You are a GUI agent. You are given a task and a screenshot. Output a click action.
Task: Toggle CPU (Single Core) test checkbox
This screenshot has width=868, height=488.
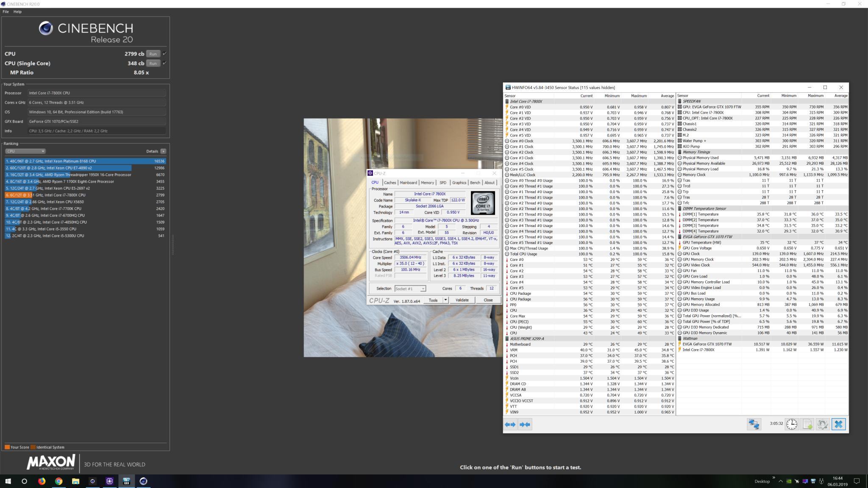tap(164, 63)
